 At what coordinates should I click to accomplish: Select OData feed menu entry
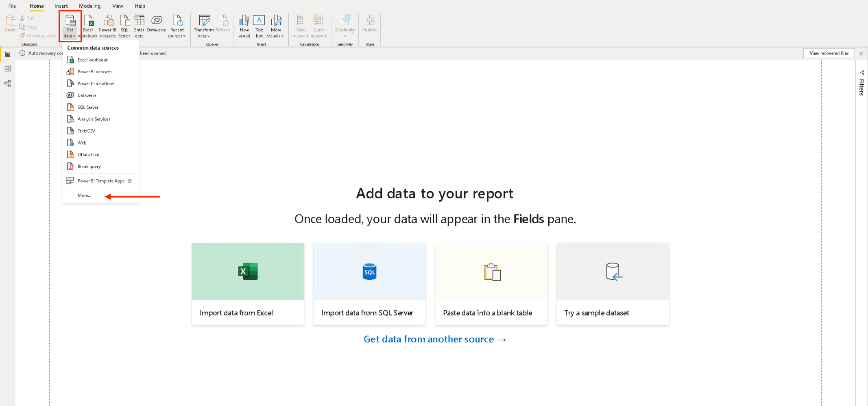pyautogui.click(x=100, y=155)
